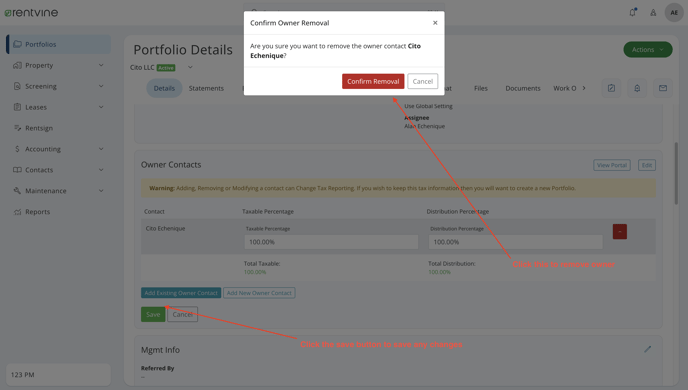Switch to the Files tab
This screenshot has width=688, height=390.
pyautogui.click(x=481, y=88)
